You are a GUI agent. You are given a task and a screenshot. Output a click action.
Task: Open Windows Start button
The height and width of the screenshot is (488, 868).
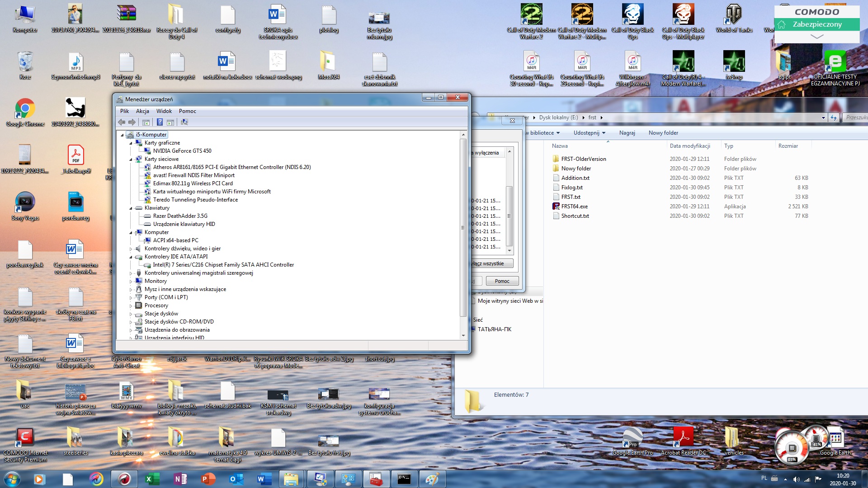(12, 479)
